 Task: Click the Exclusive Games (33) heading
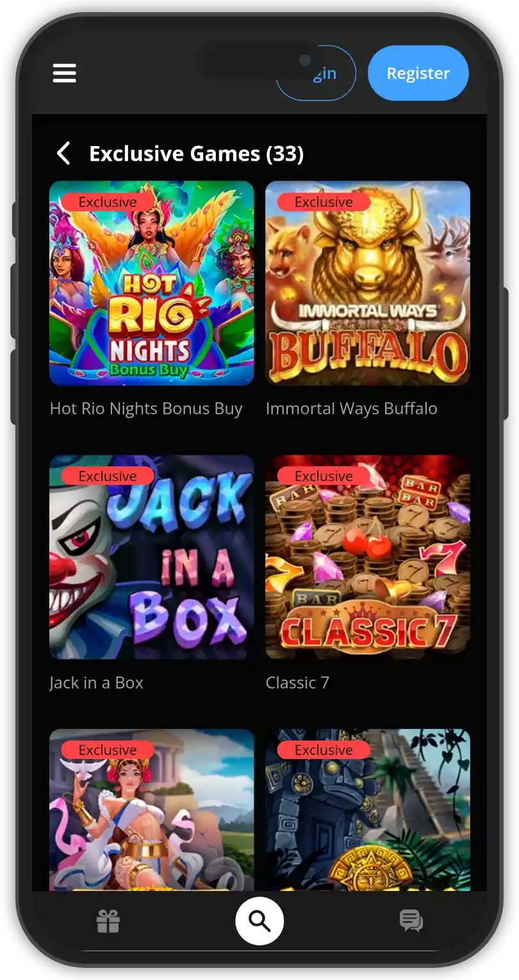pos(196,154)
